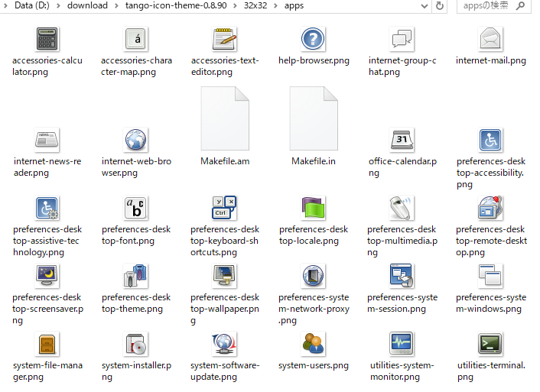Select the preferences-desktop-keyboard-shortcuts.png icon
Image resolution: width=540 pixels, height=392 pixels.
(x=225, y=208)
